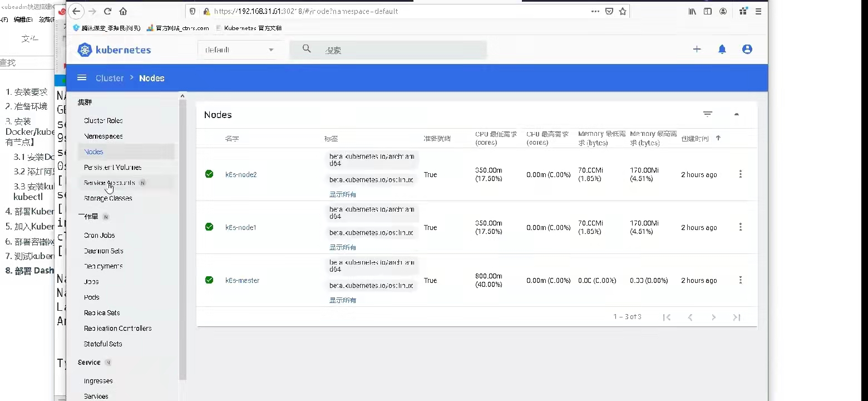Viewport: 868px width, 401px height.
Task: Click the green status icon for k8s-node2
Action: [209, 174]
